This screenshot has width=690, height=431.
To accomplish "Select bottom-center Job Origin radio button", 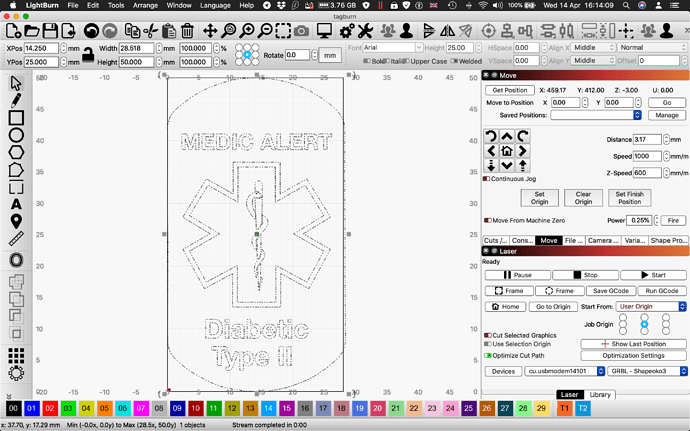I will [x=644, y=331].
